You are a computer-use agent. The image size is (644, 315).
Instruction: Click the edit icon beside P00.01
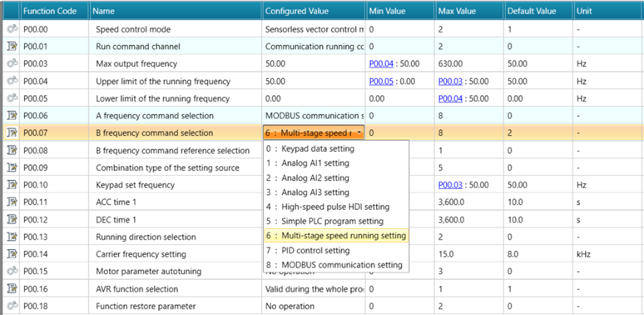[12, 47]
